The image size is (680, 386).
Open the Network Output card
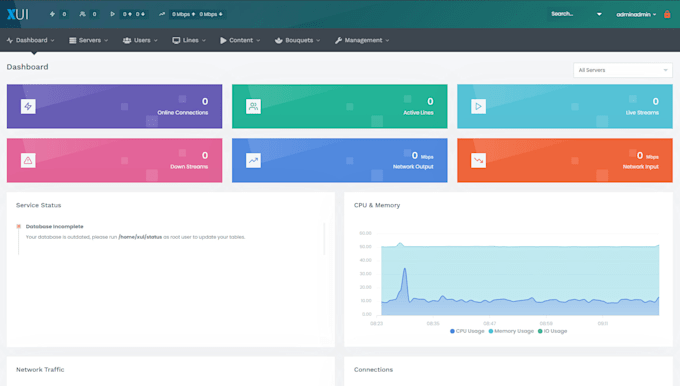340,160
